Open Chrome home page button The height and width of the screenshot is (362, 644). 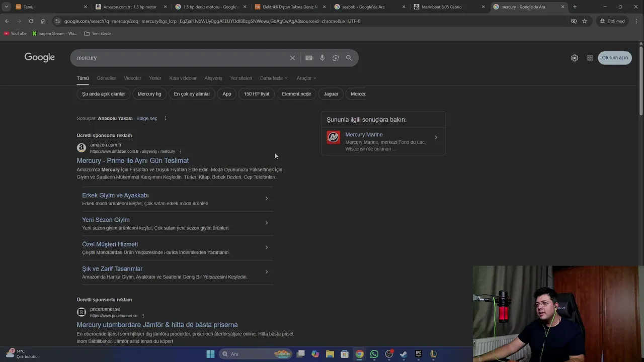[43, 21]
